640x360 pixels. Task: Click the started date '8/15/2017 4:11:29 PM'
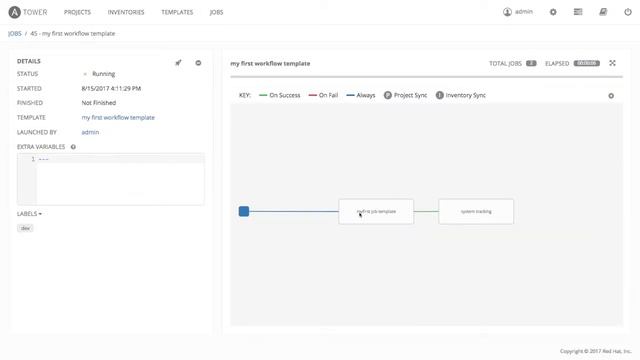click(x=111, y=89)
